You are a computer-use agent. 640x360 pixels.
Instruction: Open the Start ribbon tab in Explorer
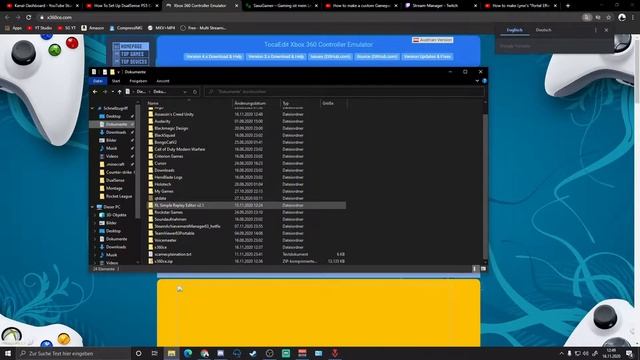116,81
